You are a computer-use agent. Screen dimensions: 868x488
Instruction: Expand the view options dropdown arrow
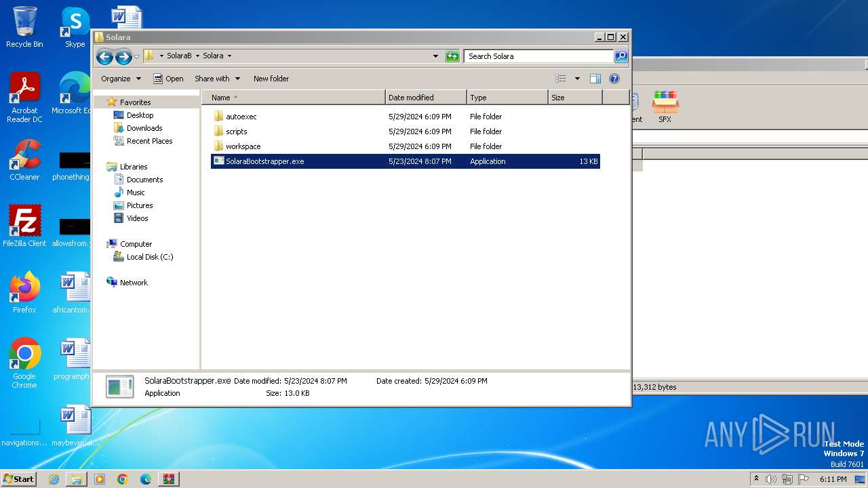tap(577, 79)
